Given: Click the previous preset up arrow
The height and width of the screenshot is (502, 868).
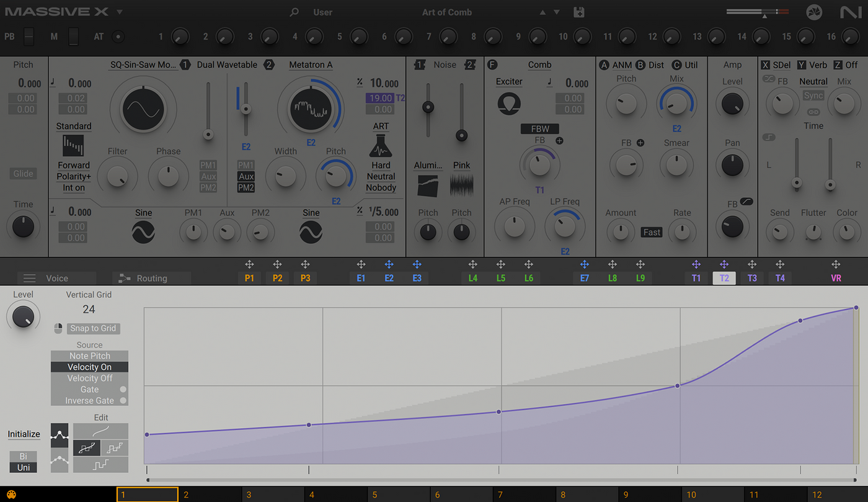Looking at the screenshot, I should click(542, 12).
